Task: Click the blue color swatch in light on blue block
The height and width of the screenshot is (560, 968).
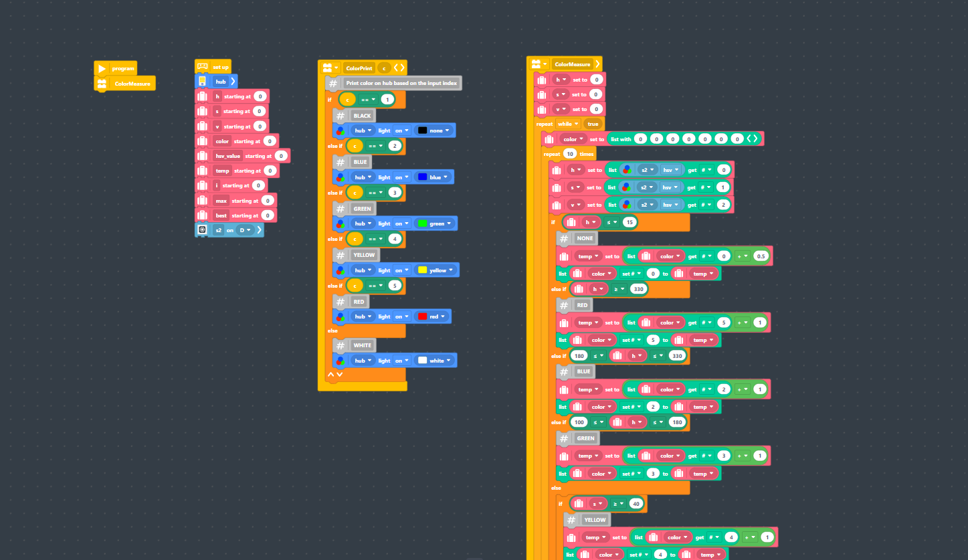Action: coord(421,177)
